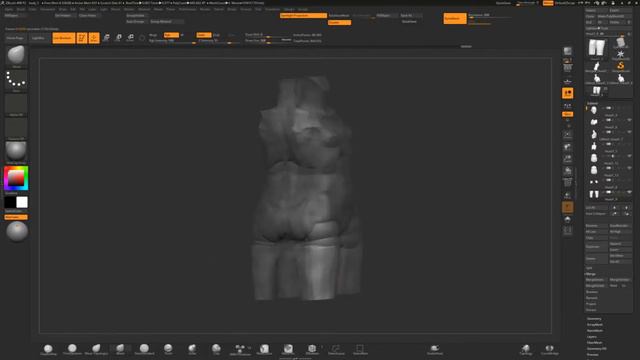Click the large orange DynaMesh button
Image resolution: width=640 pixels, height=360 pixels.
(x=455, y=18)
